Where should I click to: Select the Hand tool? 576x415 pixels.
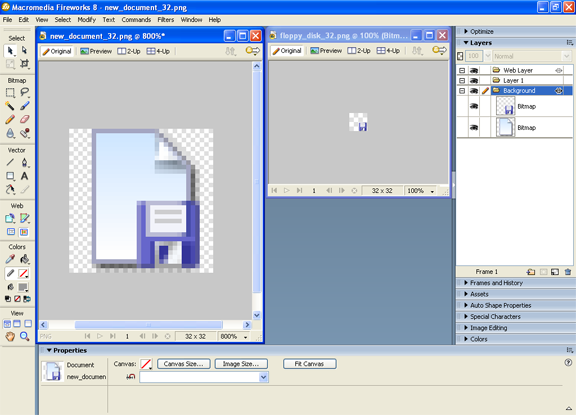point(10,336)
